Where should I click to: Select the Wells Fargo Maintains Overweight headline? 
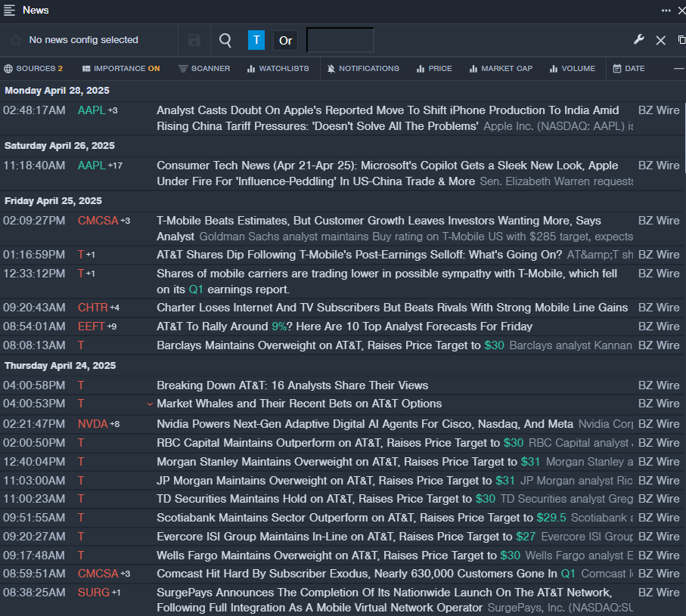[x=338, y=556]
